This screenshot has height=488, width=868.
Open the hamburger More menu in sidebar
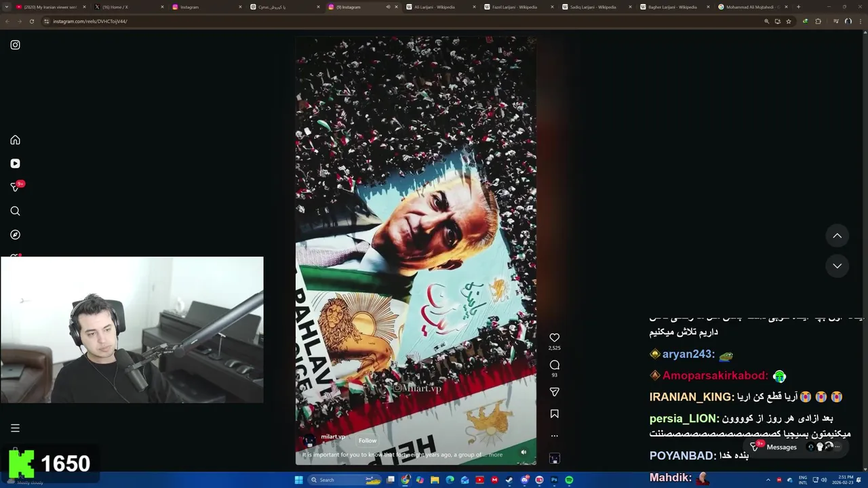pyautogui.click(x=15, y=428)
